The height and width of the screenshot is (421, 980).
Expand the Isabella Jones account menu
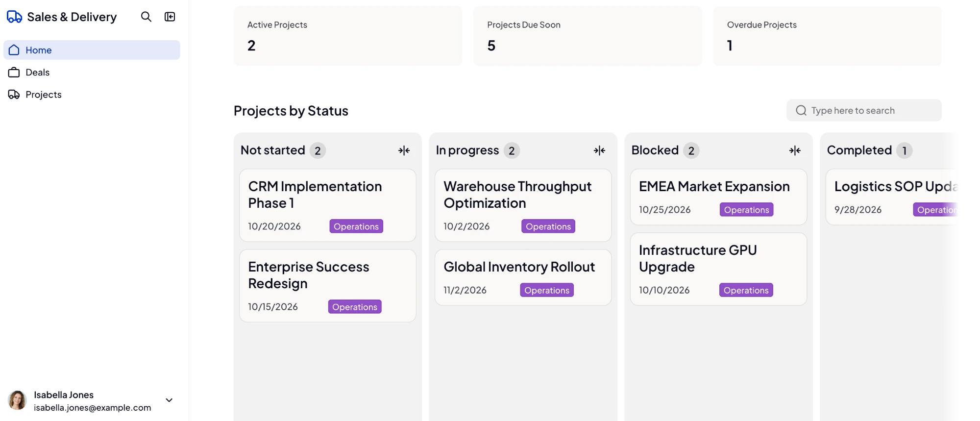(x=169, y=400)
